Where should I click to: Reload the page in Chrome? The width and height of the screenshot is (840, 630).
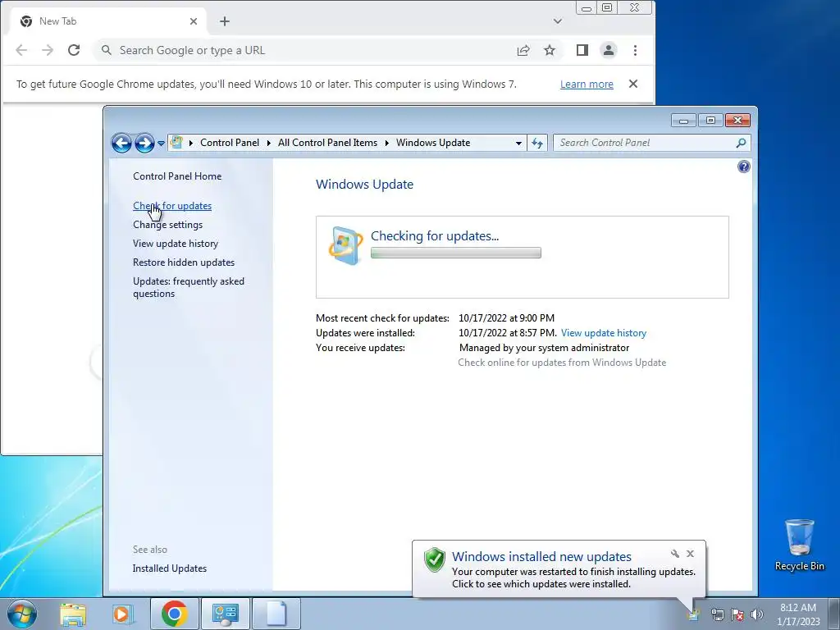(x=74, y=50)
